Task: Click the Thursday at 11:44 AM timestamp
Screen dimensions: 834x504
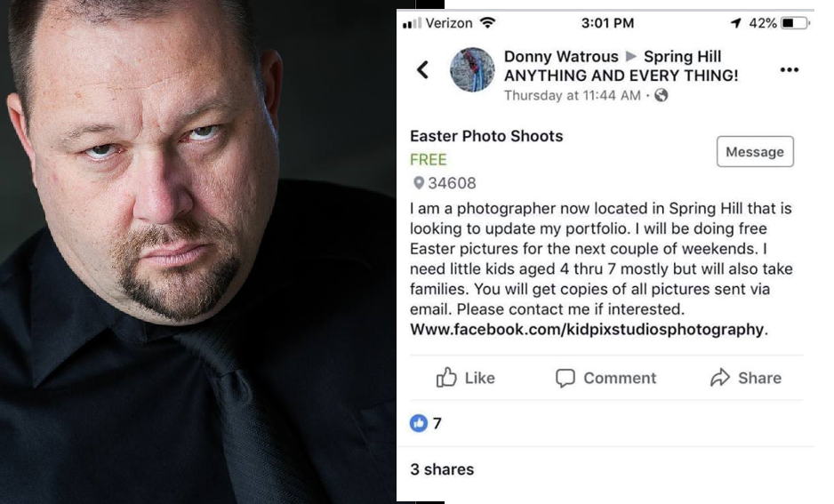Action: [573, 95]
